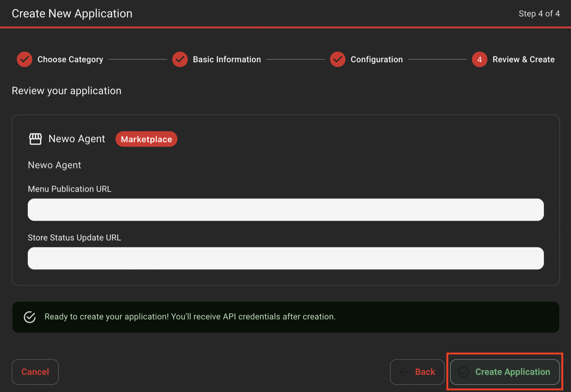Image resolution: width=571 pixels, height=392 pixels.
Task: Cancel the application creation
Action: (35, 372)
